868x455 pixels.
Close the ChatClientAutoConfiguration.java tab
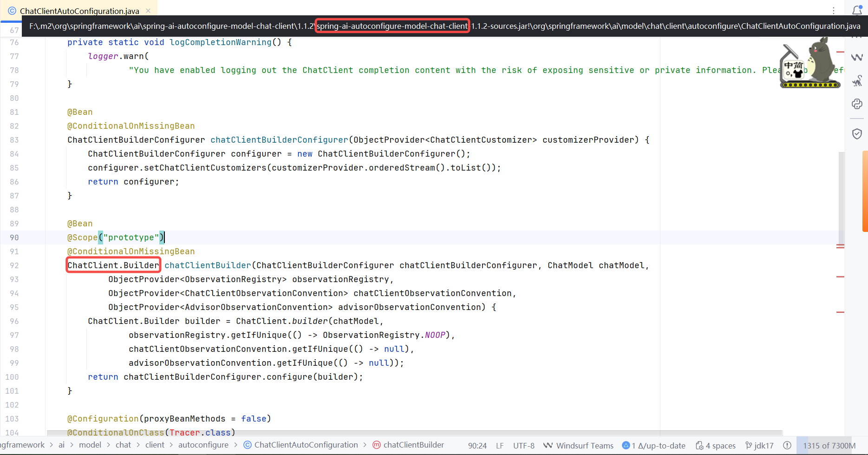pos(148,11)
